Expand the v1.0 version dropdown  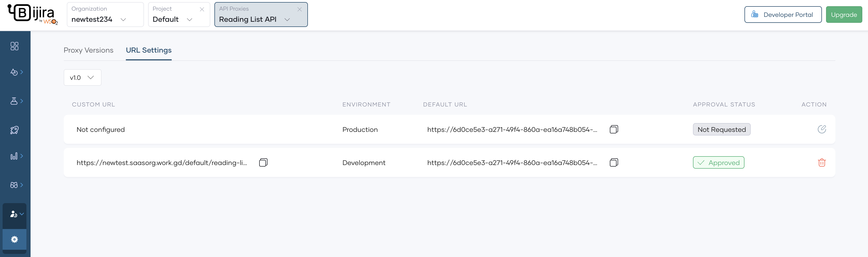[x=82, y=77]
